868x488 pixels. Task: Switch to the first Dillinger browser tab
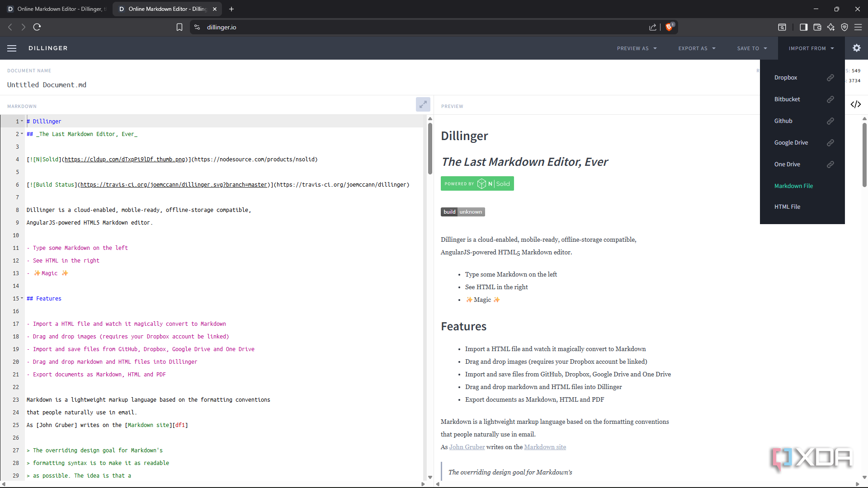click(57, 9)
